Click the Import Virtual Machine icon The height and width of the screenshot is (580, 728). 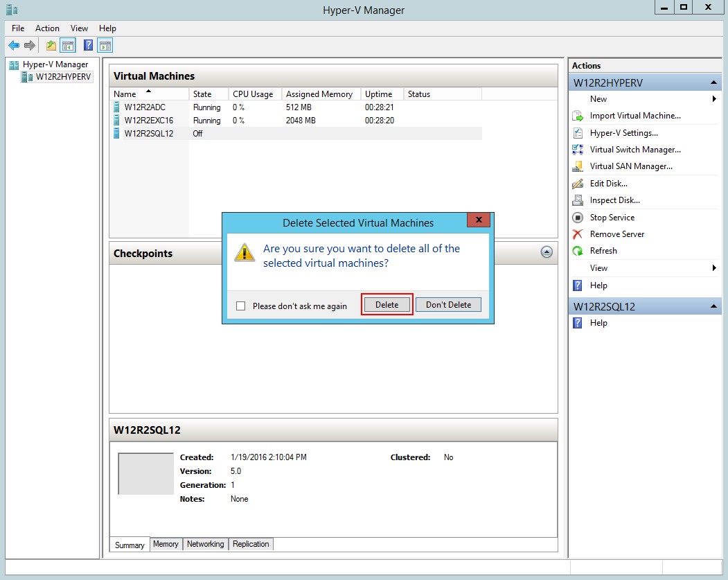coord(578,116)
